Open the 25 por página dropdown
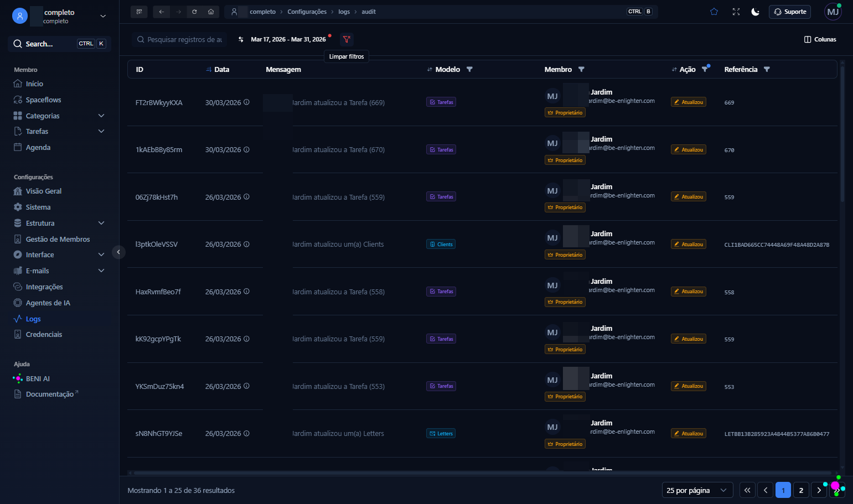Viewport: 853px width, 504px height. pos(697,490)
